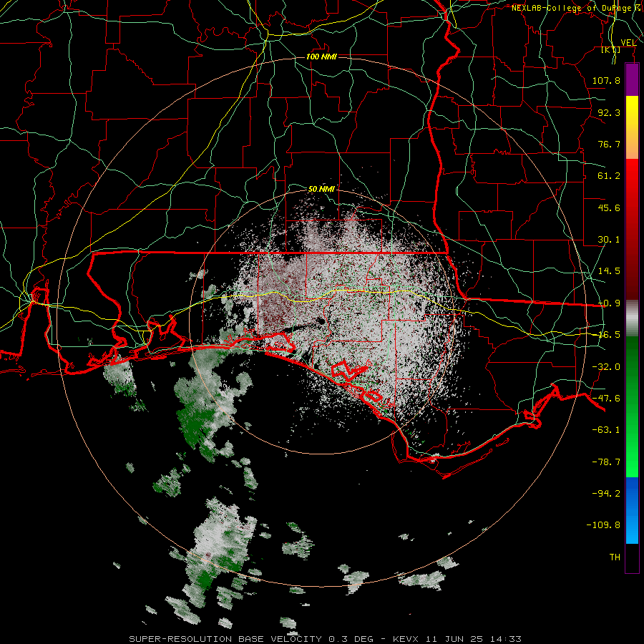Image resolution: width=644 pixels, height=644 pixels.
Task: Select the -32.0 velocity scale value
Action: click(606, 367)
